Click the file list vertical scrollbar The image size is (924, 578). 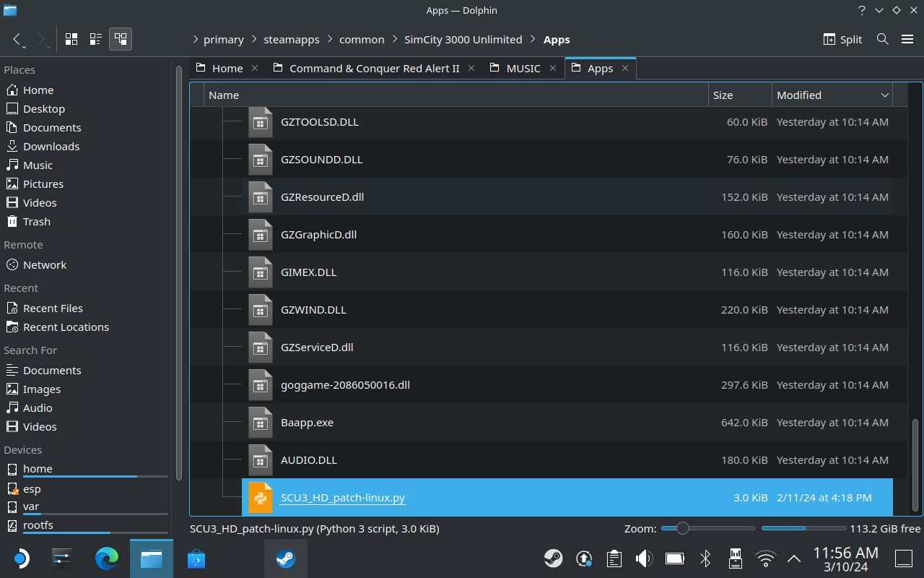click(x=916, y=467)
